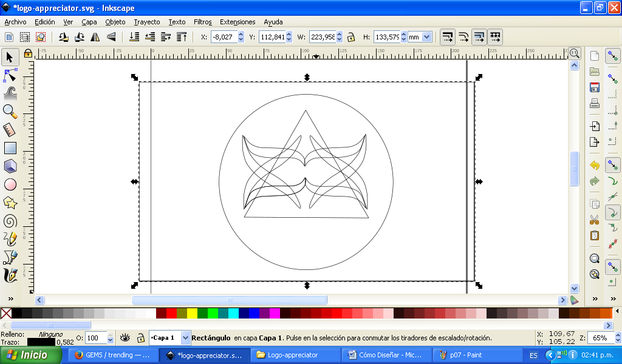Switch to Logo-appreciator folder taskbar button
This screenshot has height=364, width=622.
[x=296, y=356]
